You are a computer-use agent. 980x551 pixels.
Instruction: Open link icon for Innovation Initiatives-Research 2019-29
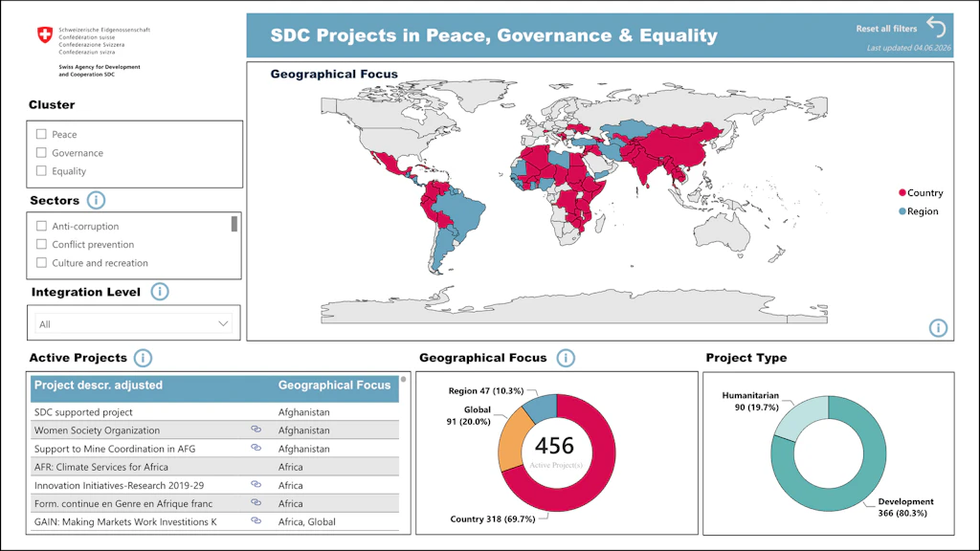click(256, 484)
